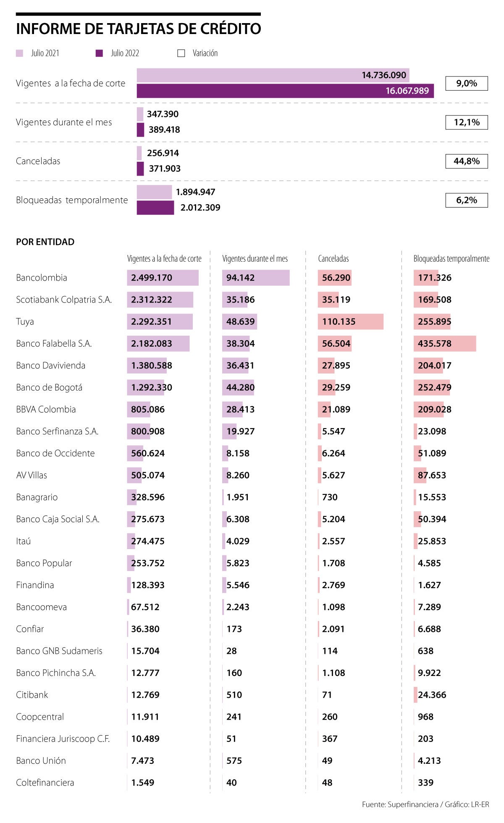The image size is (504, 823).
Task: Click the "Bloqueadas temporalmente" column header
Action: click(x=451, y=259)
